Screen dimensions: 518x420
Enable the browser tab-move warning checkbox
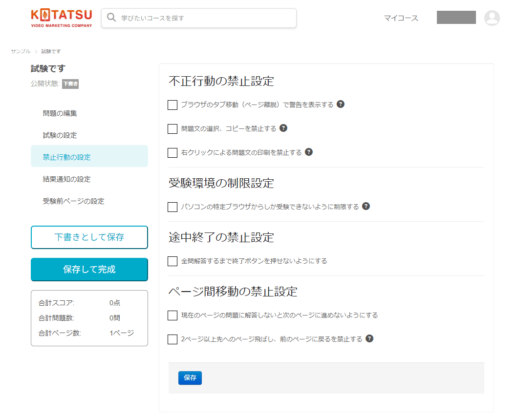click(x=172, y=105)
